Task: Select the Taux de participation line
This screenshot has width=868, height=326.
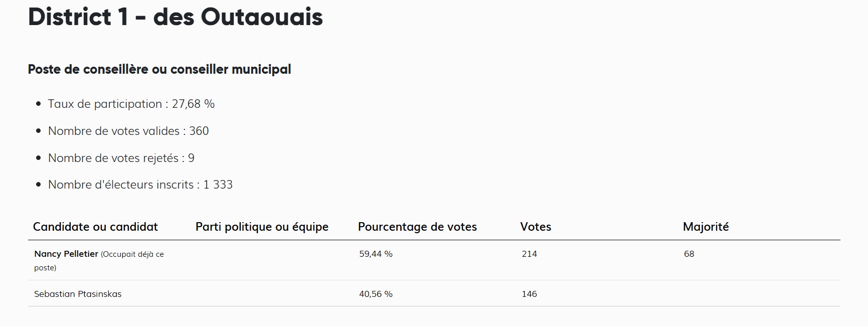Action: pos(131,104)
